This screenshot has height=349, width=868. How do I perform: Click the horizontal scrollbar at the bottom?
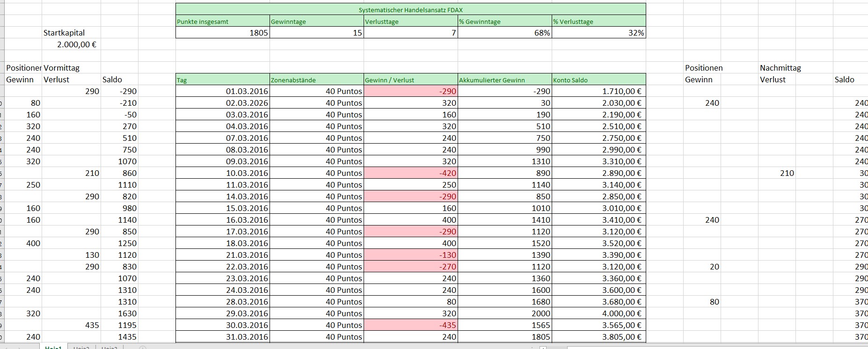(702, 348)
